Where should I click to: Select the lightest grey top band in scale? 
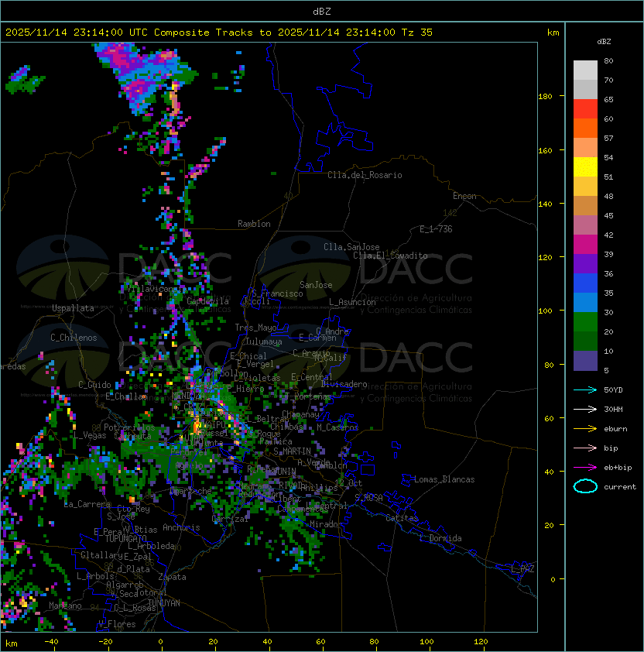(585, 70)
